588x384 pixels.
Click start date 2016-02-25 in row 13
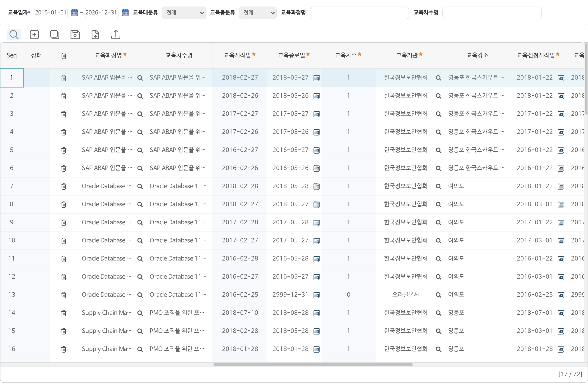tap(240, 295)
